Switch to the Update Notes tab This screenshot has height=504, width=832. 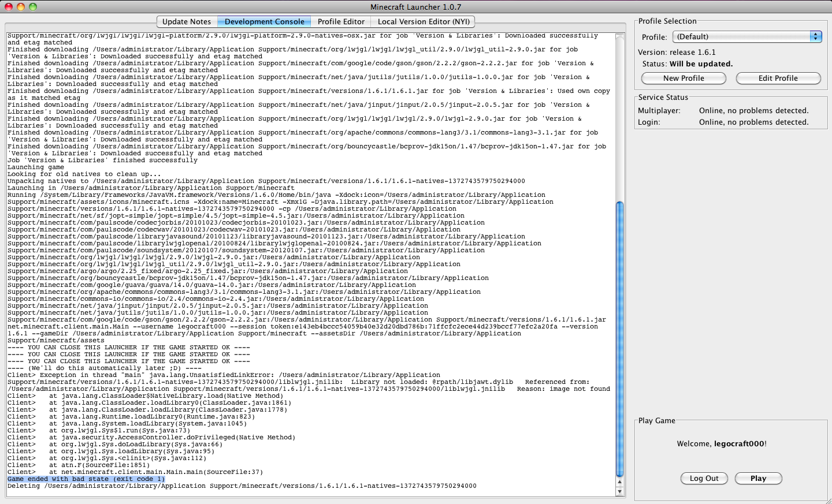pyautogui.click(x=187, y=22)
